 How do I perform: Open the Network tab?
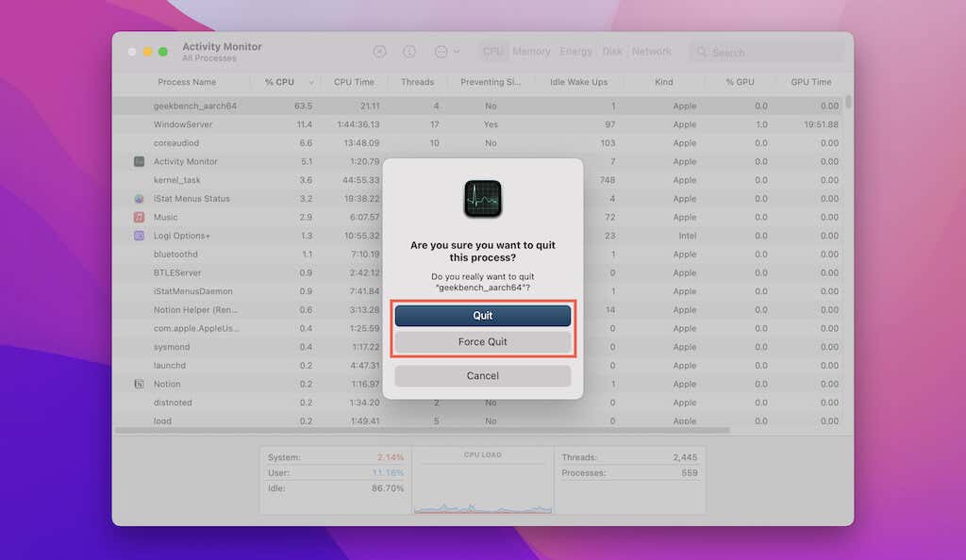click(653, 51)
